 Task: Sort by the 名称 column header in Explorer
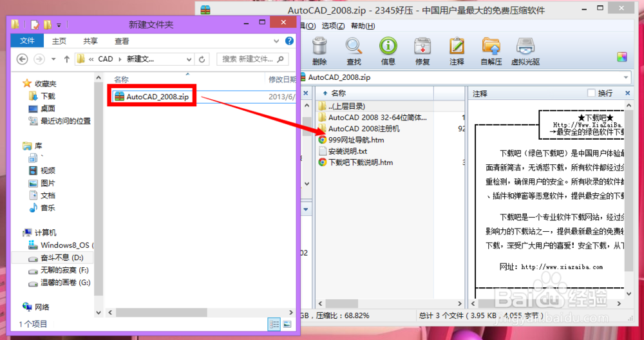point(121,79)
